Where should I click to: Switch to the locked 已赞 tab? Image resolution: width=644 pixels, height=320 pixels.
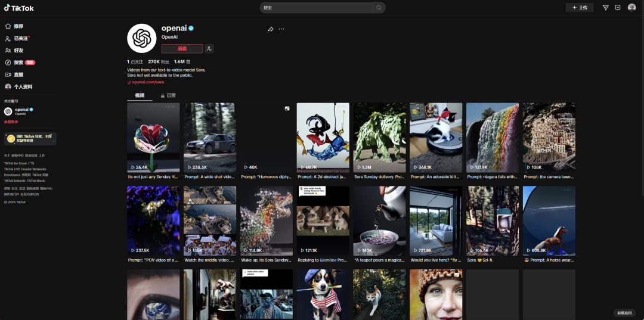168,95
